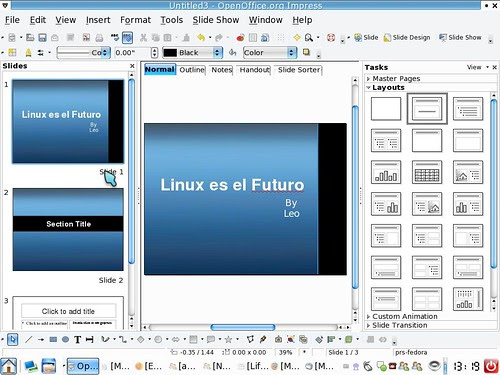Click the Op... taskbar window button
This screenshot has height=375, width=500.
pyautogui.click(x=83, y=366)
